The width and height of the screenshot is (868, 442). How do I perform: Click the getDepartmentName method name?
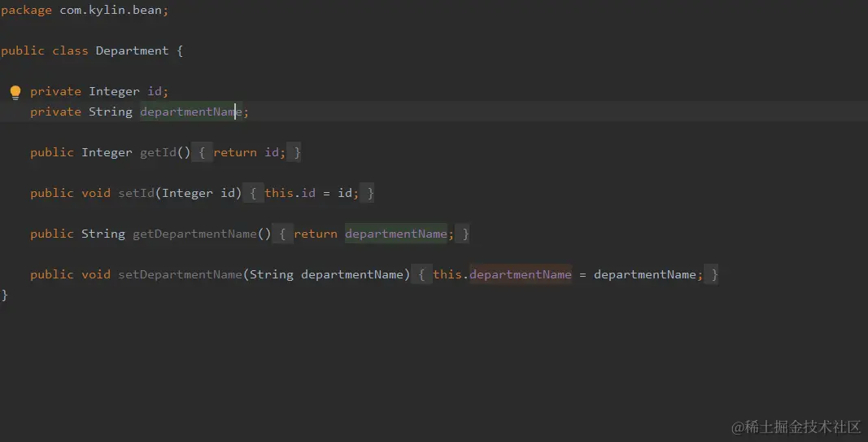click(x=195, y=234)
